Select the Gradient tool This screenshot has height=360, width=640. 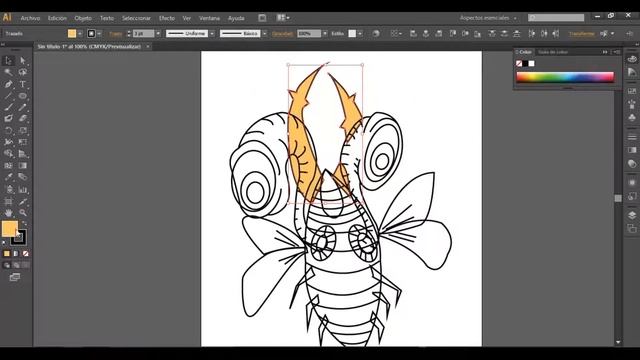23,166
